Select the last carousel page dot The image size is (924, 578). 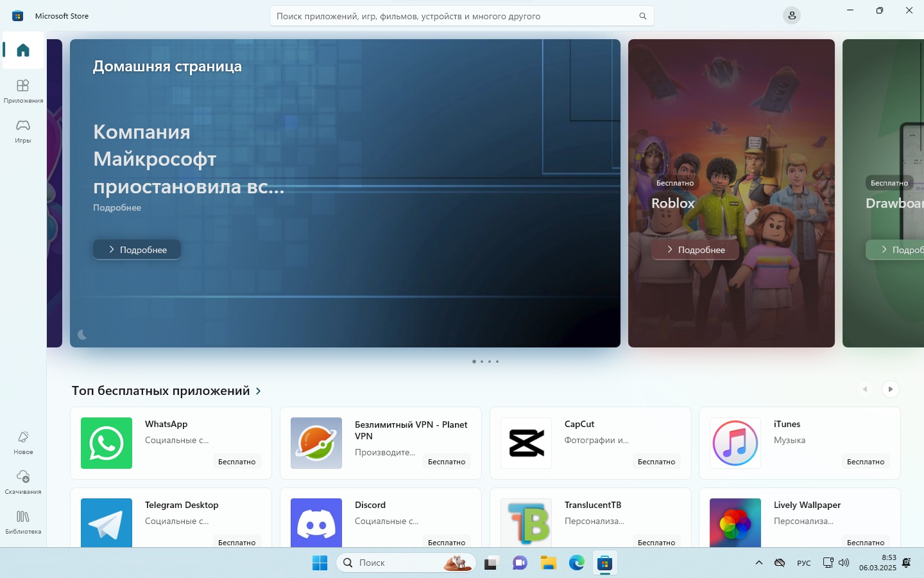497,362
